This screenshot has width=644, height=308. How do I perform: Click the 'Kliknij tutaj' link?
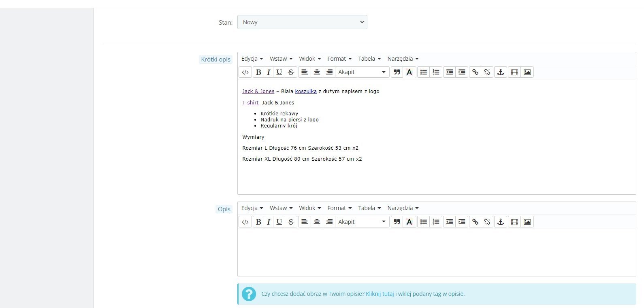(380, 294)
